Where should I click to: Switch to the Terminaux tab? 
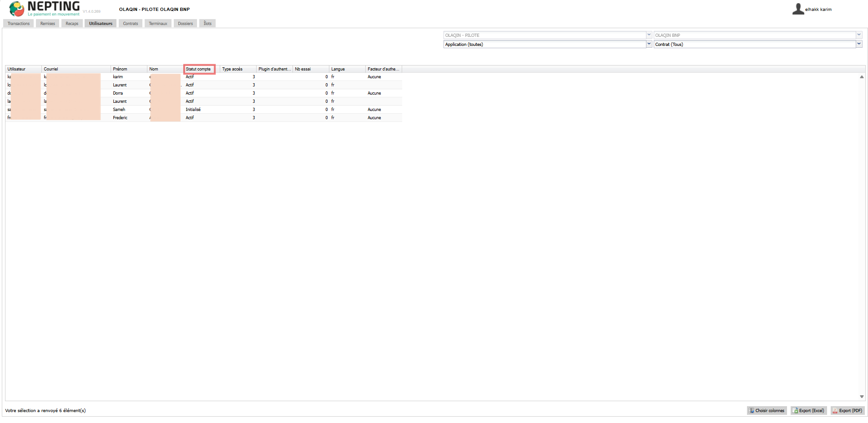158,24
